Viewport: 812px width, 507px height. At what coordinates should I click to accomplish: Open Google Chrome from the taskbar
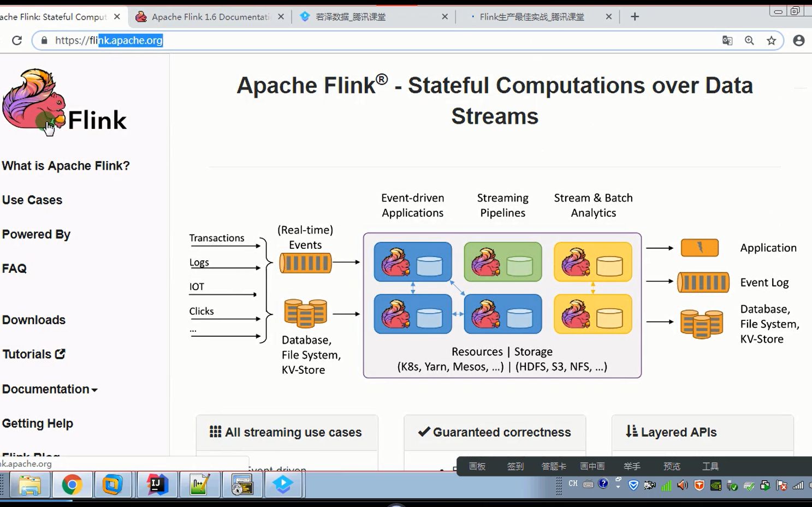coord(72,485)
